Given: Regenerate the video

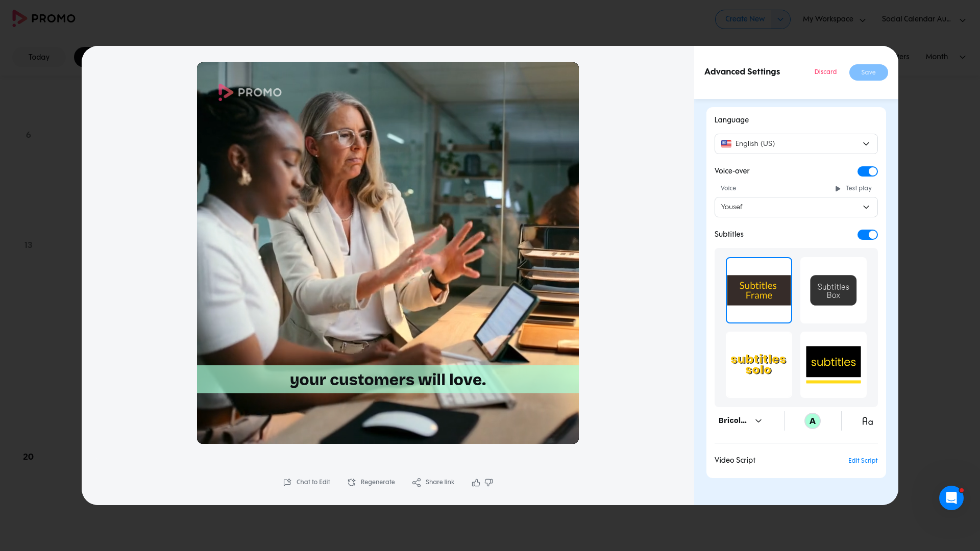Looking at the screenshot, I should [x=371, y=482].
